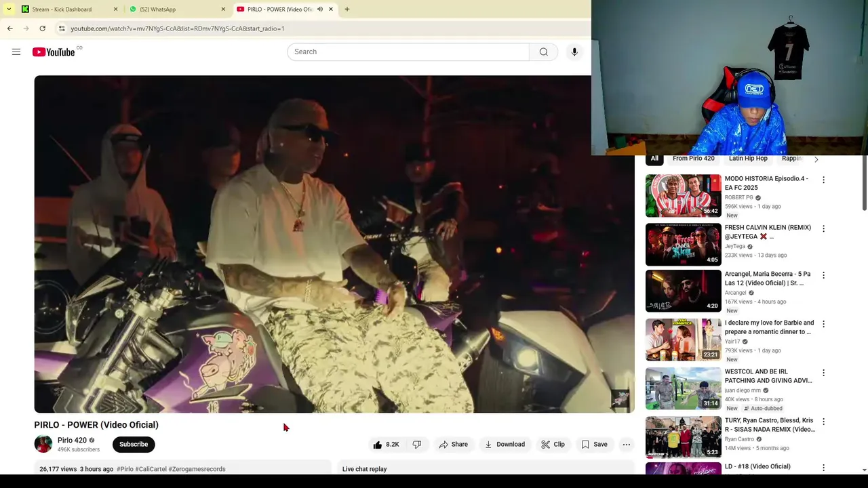The height and width of the screenshot is (488, 868).
Task: Close the WhatsApp tab
Action: 223,9
